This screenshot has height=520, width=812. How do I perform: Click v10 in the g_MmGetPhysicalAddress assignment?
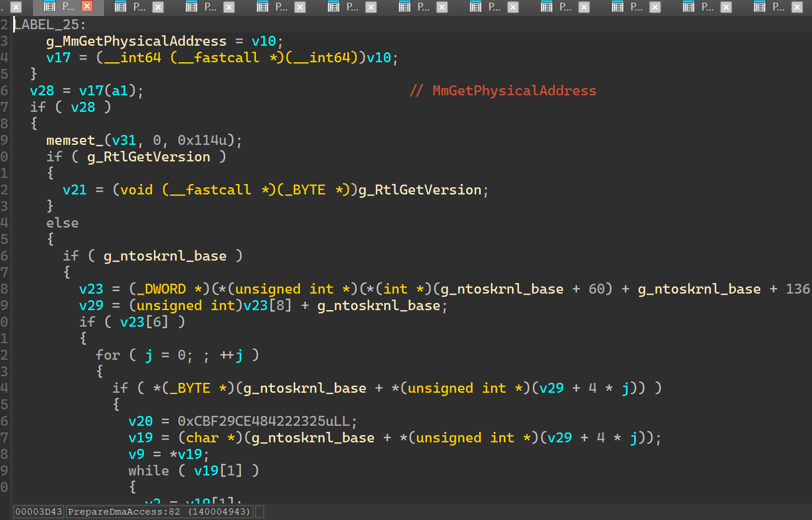(x=264, y=41)
